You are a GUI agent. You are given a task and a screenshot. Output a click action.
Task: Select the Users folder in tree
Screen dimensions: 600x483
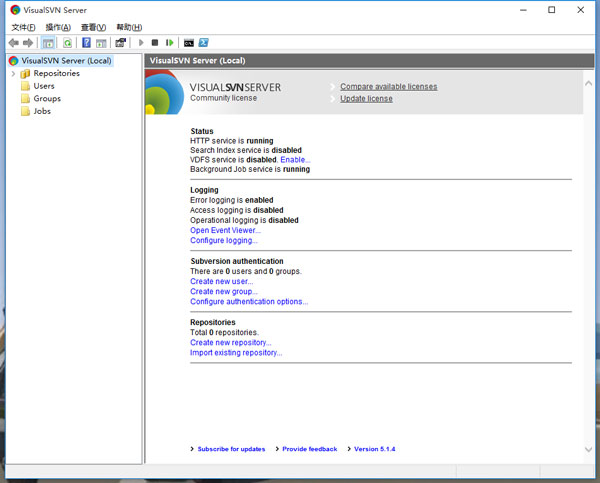[x=43, y=86]
